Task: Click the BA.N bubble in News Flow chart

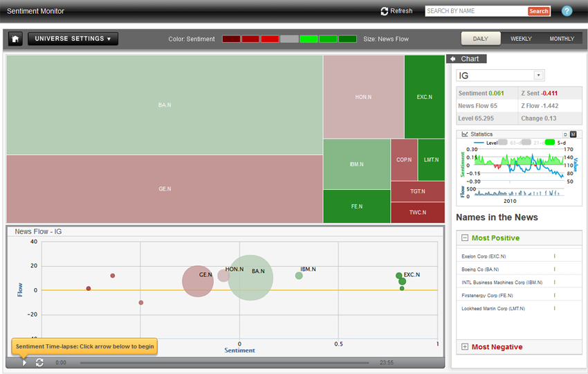Action: [250, 278]
